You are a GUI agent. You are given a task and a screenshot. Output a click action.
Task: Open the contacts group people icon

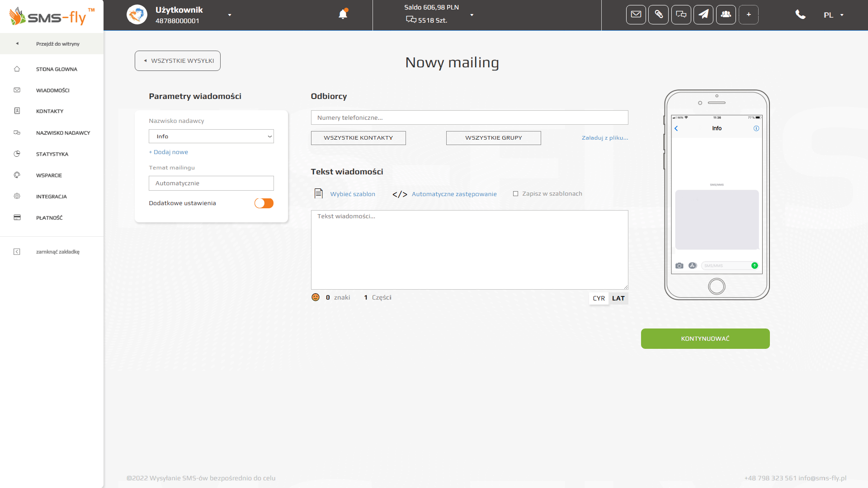pyautogui.click(x=726, y=15)
